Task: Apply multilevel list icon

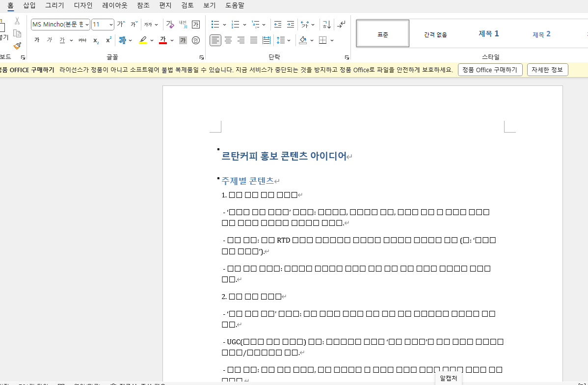Action: (x=255, y=25)
